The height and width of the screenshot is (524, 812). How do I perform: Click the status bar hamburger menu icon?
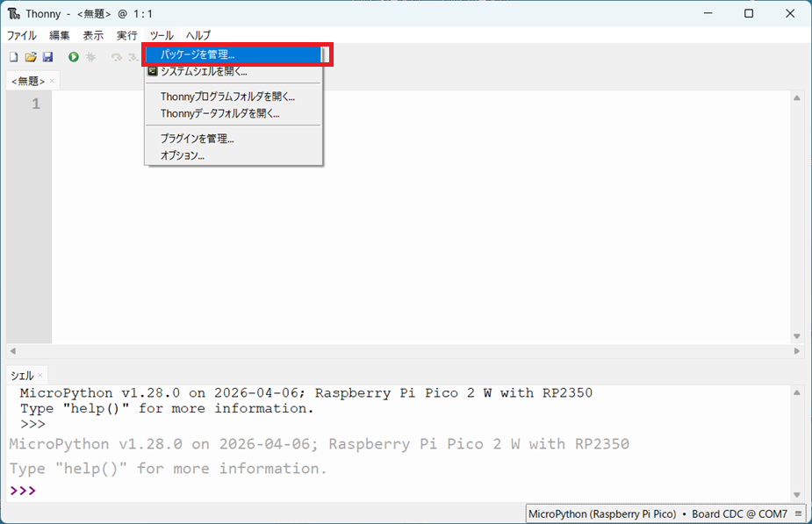pos(798,513)
